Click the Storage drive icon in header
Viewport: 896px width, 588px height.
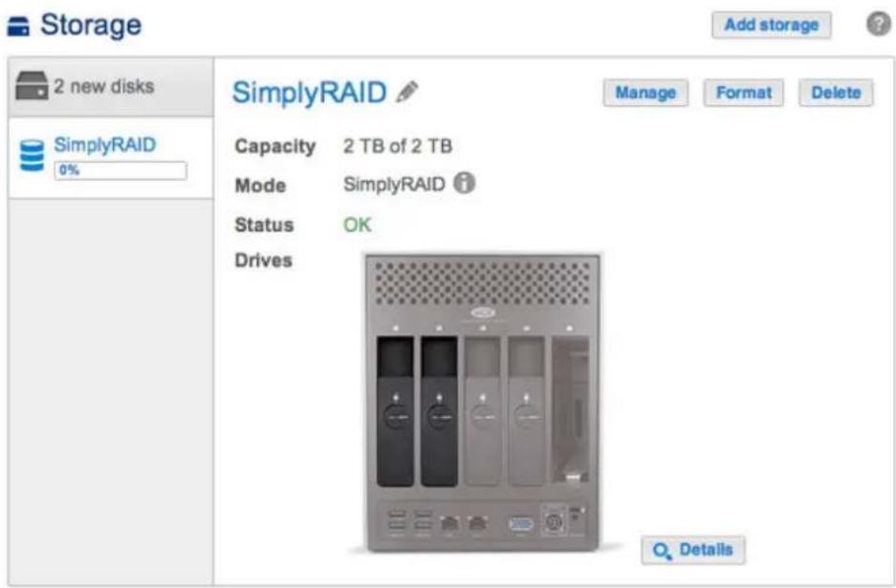(x=18, y=26)
